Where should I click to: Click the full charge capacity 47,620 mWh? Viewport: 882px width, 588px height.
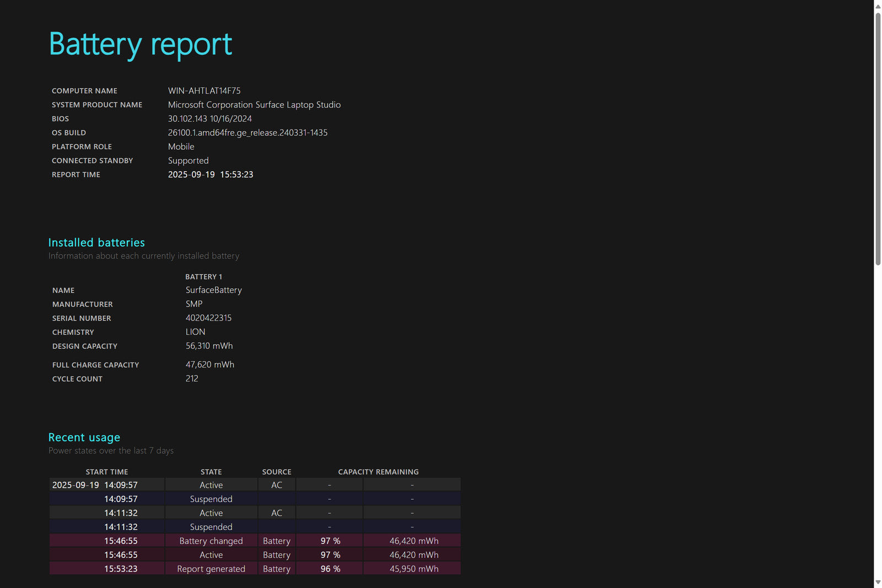coord(209,365)
